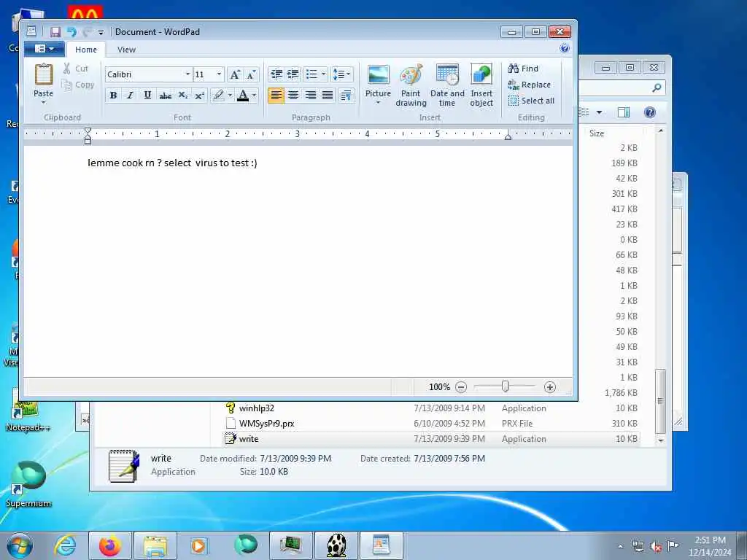Toggle Underline formatting
Viewport: 747px width, 560px height.
pyautogui.click(x=147, y=96)
